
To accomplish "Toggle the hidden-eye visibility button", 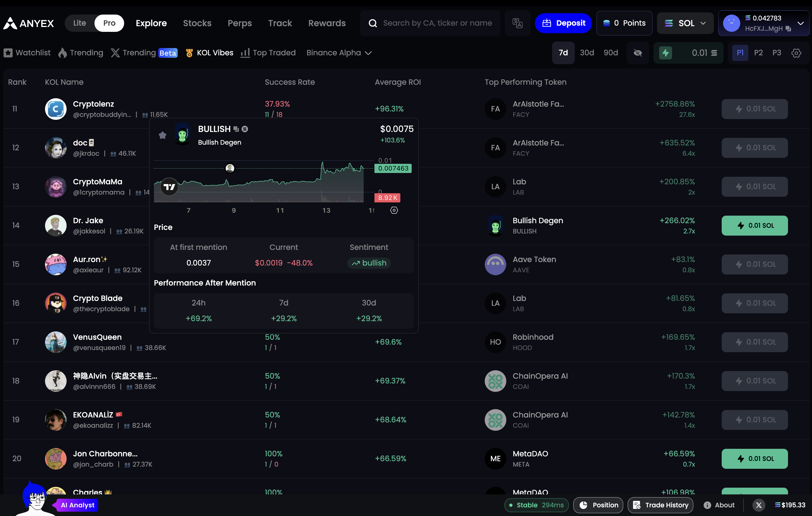I will [x=638, y=53].
